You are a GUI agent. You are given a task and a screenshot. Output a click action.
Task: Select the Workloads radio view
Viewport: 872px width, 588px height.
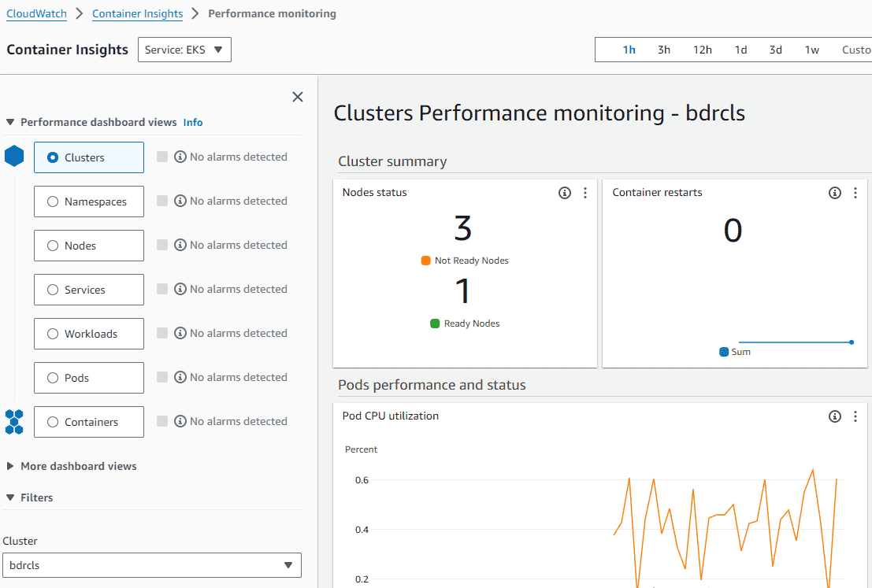(x=89, y=334)
